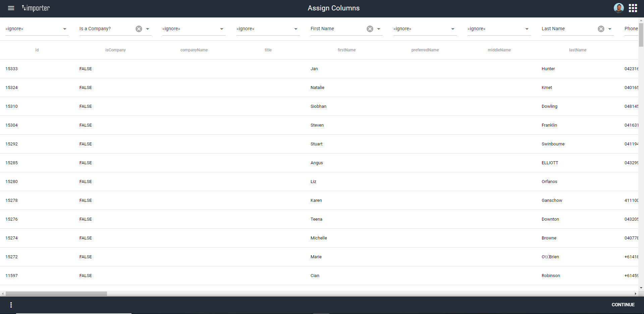Expand the title column «ignore» dropdown
This screenshot has width=644, height=314.
tap(296, 29)
